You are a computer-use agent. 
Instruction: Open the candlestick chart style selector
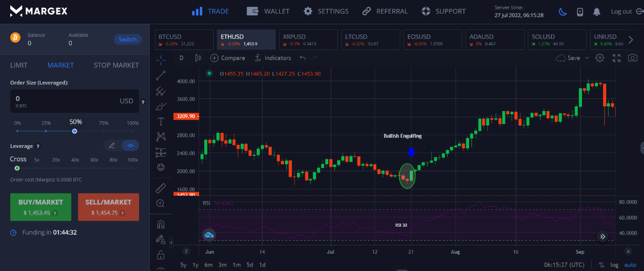click(198, 58)
